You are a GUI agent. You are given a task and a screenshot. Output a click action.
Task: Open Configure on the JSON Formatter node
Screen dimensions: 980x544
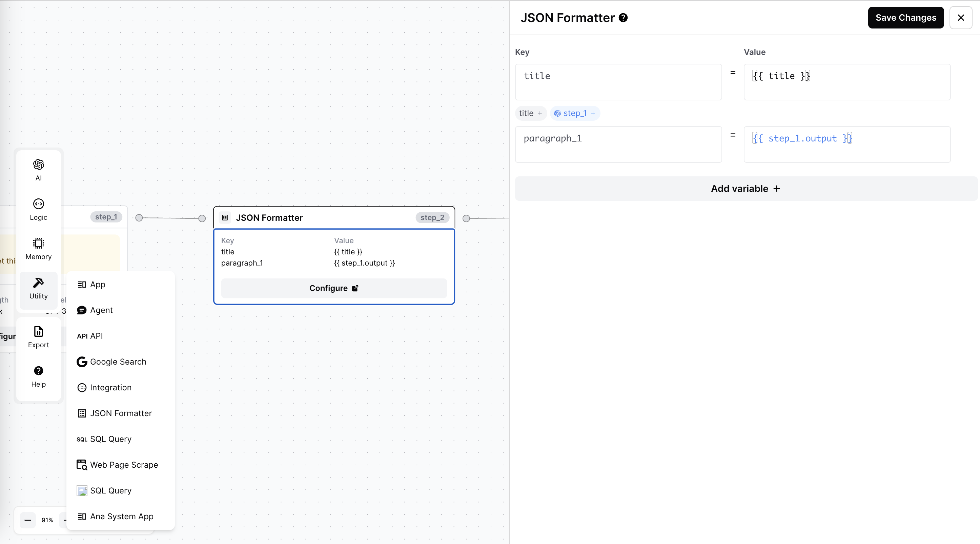click(334, 288)
